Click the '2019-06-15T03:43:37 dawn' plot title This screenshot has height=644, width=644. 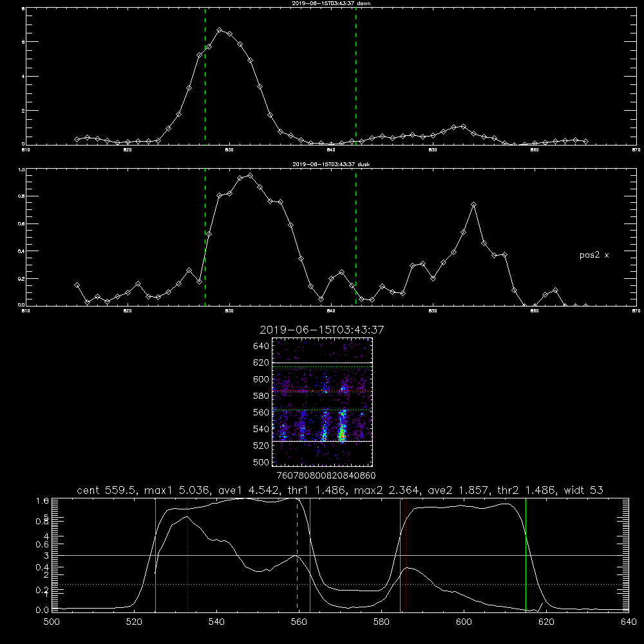click(x=331, y=3)
